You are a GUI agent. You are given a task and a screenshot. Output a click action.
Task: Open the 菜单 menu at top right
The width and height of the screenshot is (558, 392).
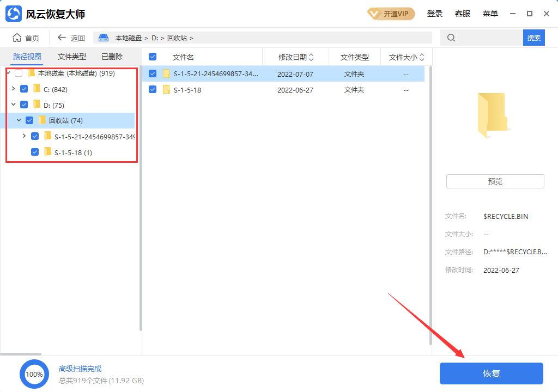[x=490, y=14]
